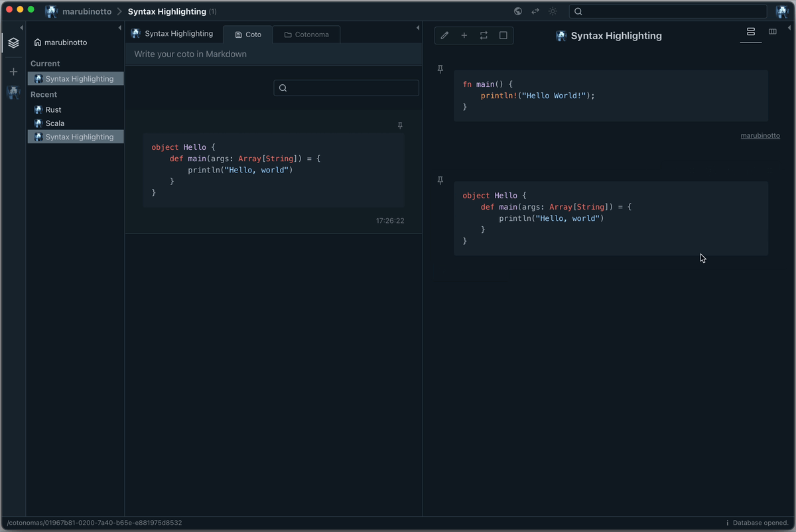Select the Cotonoma tab
This screenshot has width=796, height=532.
(306, 34)
